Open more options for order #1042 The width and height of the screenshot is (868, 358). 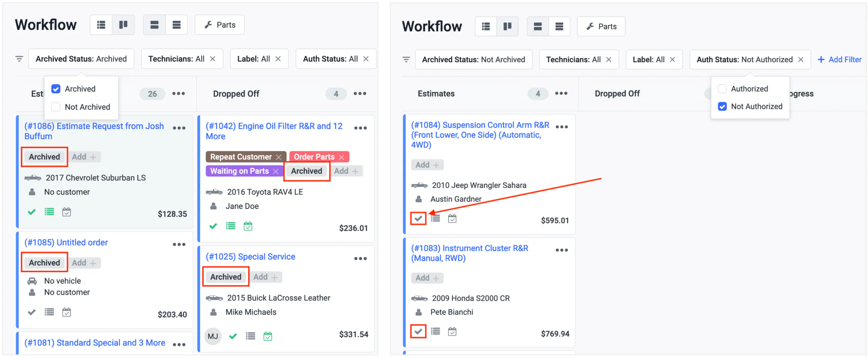(360, 128)
